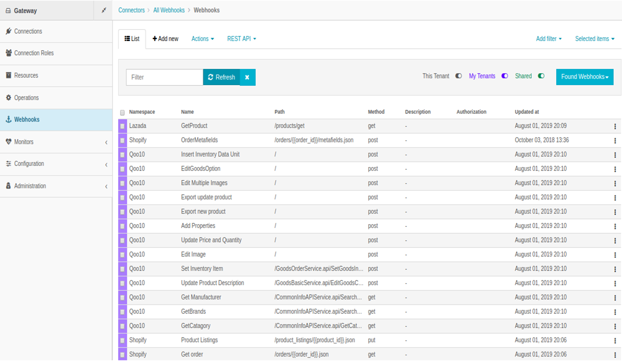Image resolution: width=622 pixels, height=364 pixels.
Task: Expand the Monitors submenu chevron
Action: pos(106,142)
